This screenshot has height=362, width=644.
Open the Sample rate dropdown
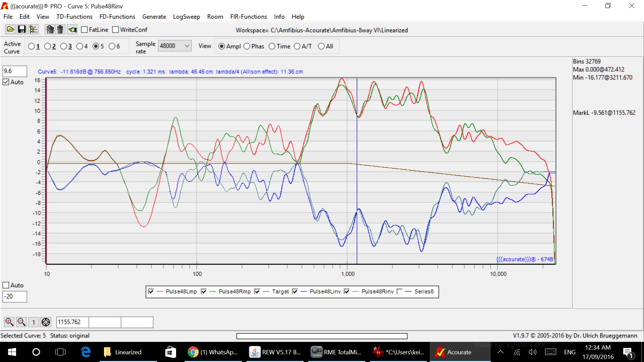(x=174, y=46)
